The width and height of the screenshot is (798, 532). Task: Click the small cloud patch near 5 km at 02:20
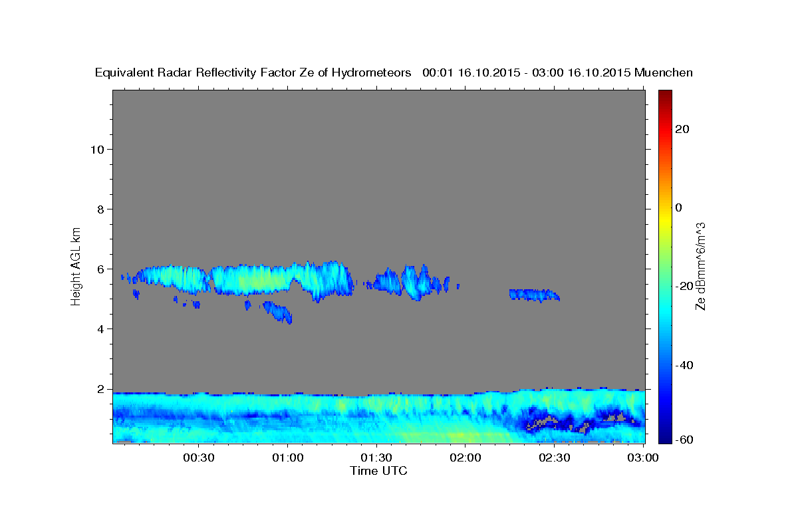coord(535,295)
